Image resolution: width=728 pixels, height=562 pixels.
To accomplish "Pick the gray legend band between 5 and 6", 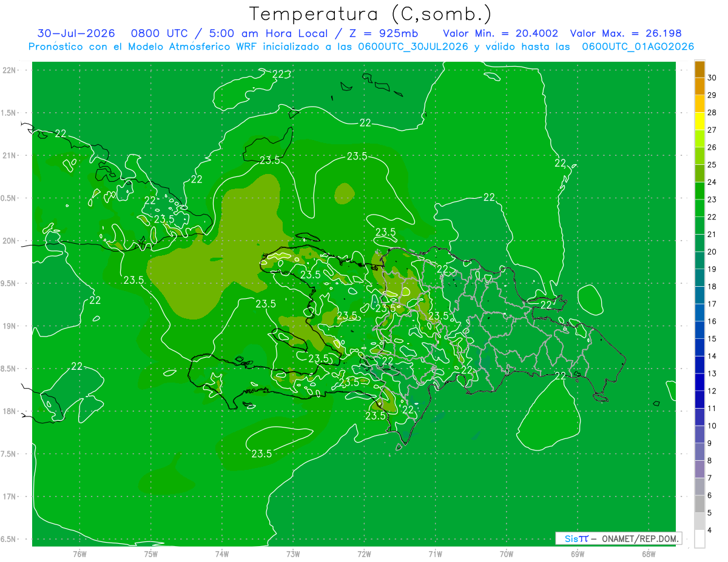I will point(699,504).
